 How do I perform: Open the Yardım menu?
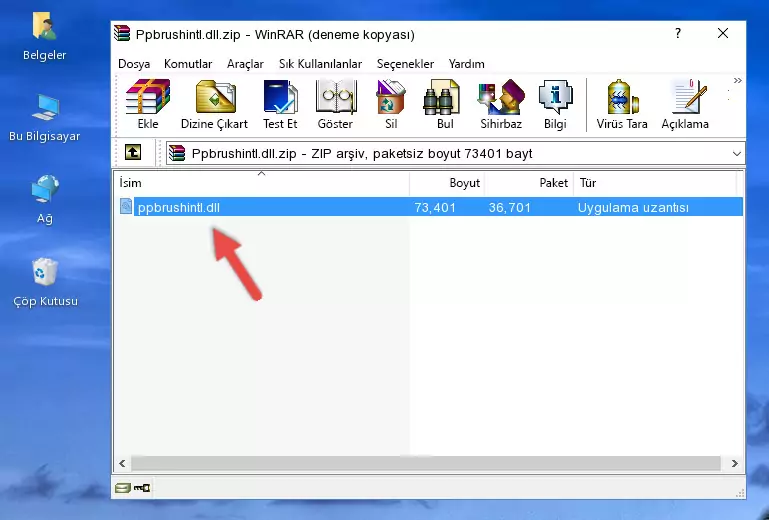(x=466, y=64)
